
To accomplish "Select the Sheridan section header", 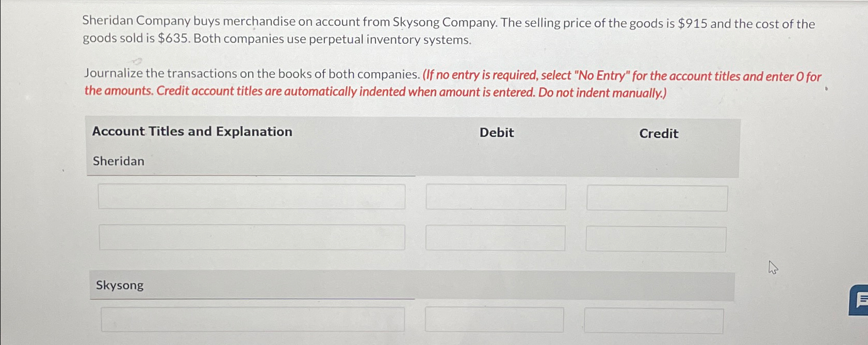I will 118,161.
